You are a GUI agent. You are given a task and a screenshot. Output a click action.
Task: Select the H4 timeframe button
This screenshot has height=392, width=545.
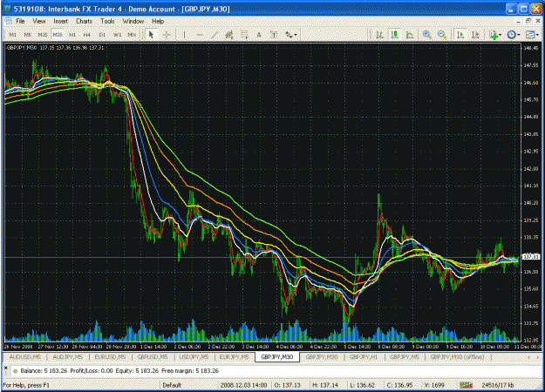pyautogui.click(x=87, y=35)
